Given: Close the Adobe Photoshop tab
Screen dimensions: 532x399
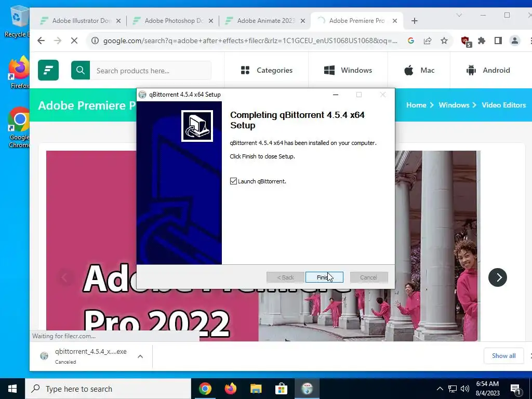Looking at the screenshot, I should (211, 21).
